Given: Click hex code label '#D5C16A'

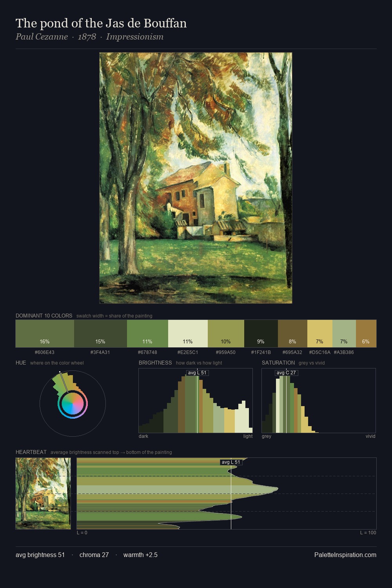Looking at the screenshot, I should pos(320,352).
